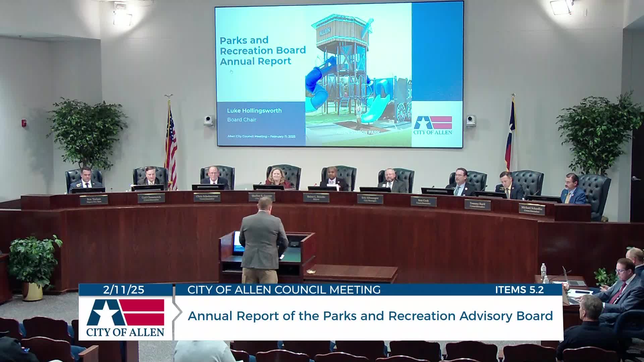Click the slide title Parks and Recreation Board Annual Report
The image size is (644, 362).
tap(262, 51)
